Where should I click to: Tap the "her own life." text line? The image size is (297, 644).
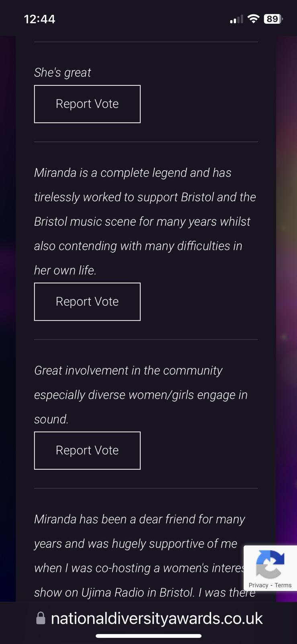click(x=65, y=270)
